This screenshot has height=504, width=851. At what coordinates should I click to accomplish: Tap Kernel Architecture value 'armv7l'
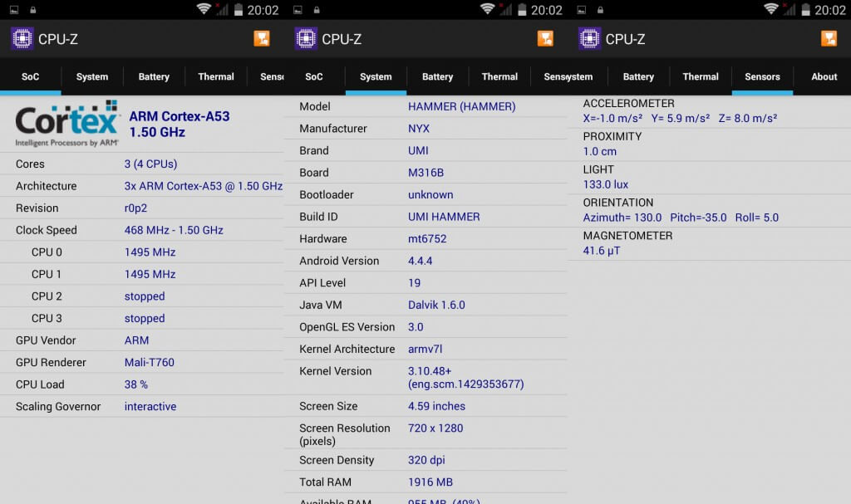point(425,350)
